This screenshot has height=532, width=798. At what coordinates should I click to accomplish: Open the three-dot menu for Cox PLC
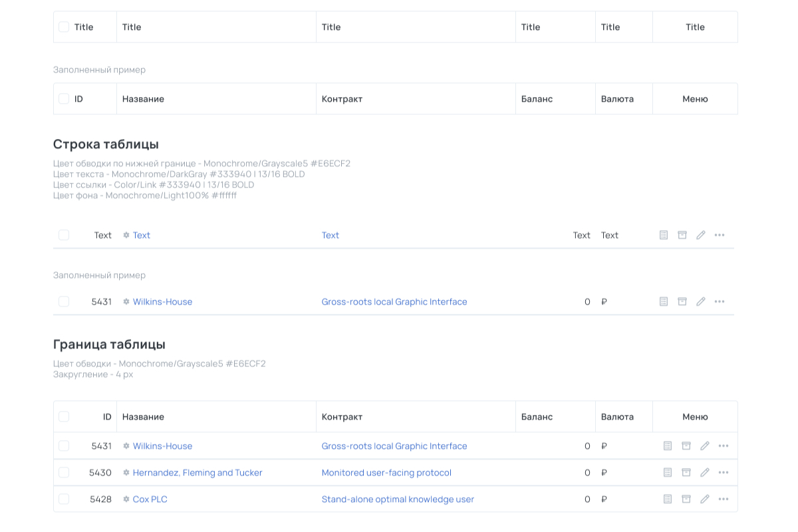coord(724,499)
